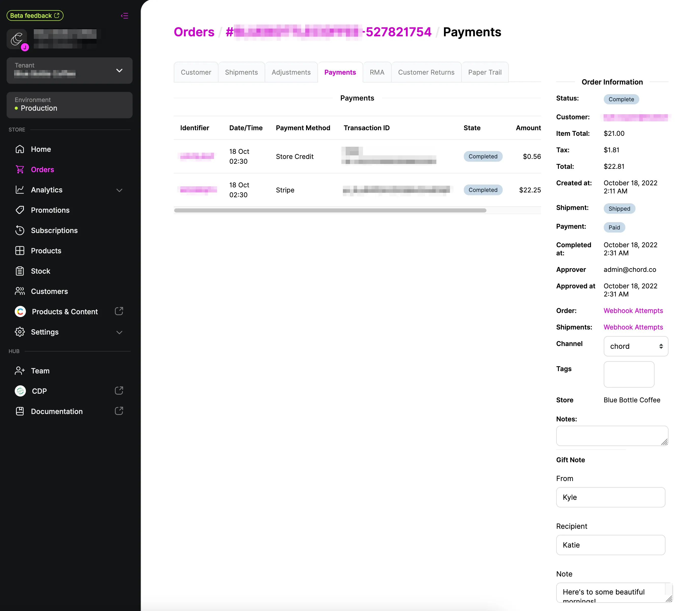Click the Products grid icon
The height and width of the screenshot is (611, 700).
point(20,251)
